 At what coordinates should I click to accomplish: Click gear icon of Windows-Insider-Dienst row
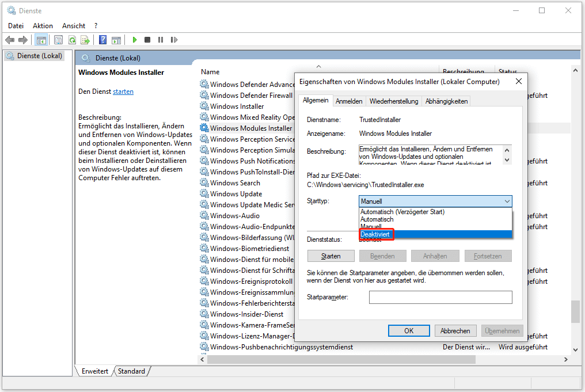(204, 314)
